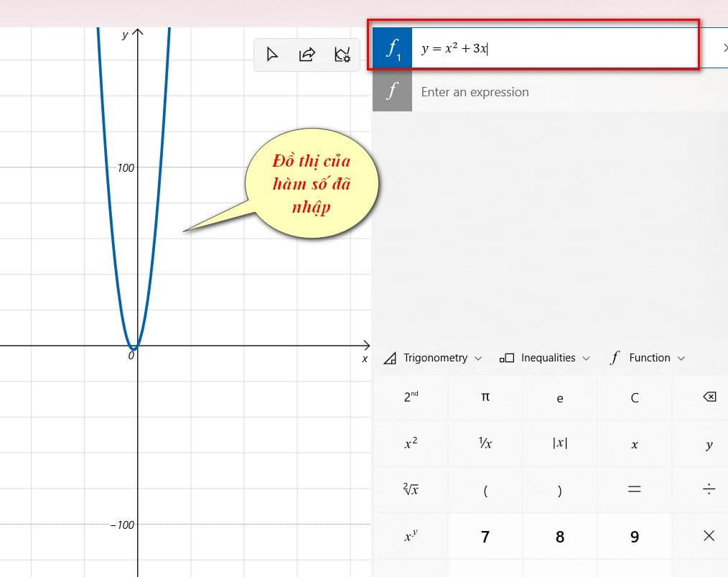Insert the variable x
Screen dimensions: 728x577
pyautogui.click(x=635, y=443)
